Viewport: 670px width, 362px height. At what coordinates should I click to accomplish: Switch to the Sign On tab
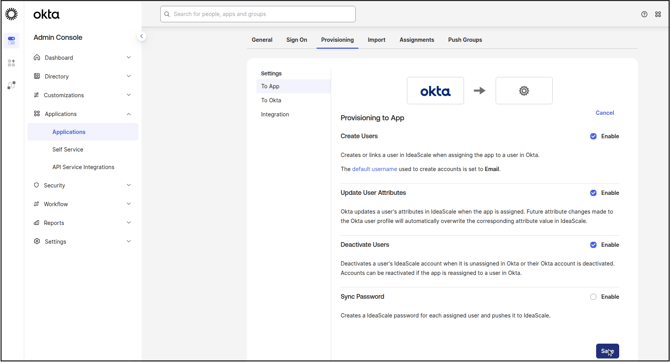(x=297, y=40)
